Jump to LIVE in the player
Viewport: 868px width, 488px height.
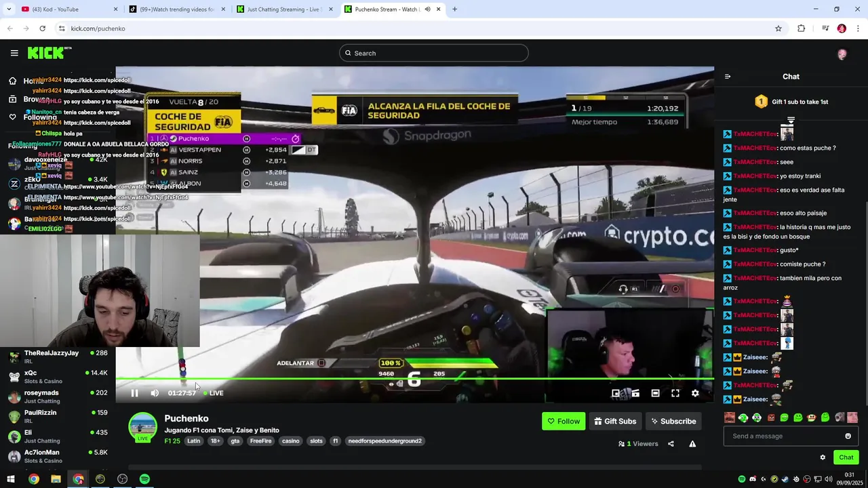click(x=214, y=393)
